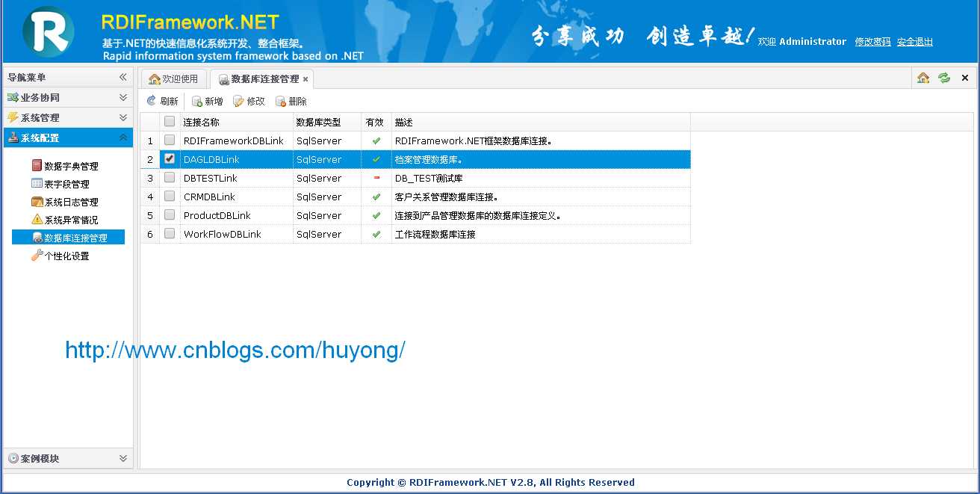Click the 业务协同 section icon

click(13, 97)
